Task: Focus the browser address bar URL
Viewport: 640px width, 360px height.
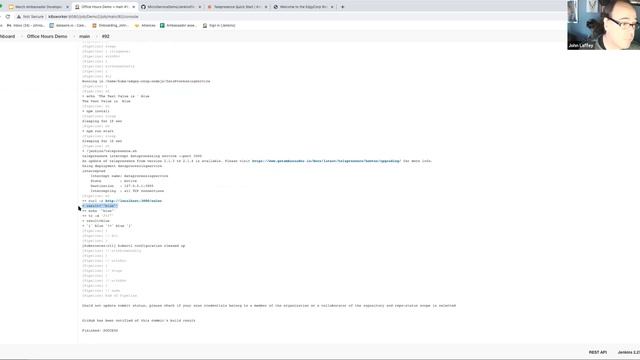Action: pyautogui.click(x=93, y=17)
